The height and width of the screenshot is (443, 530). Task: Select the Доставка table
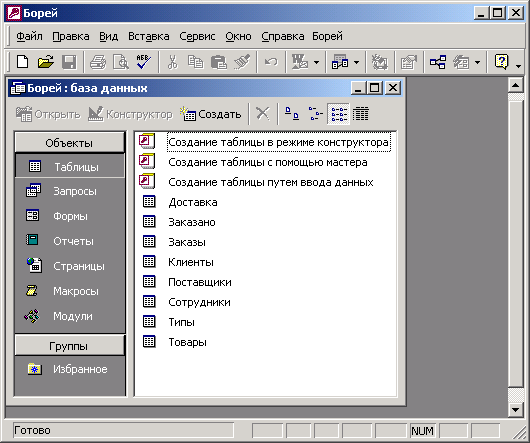[193, 202]
